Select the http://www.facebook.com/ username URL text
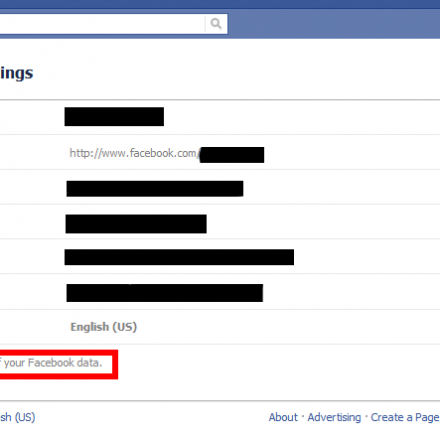The width and height of the screenshot is (440, 440). [x=134, y=153]
